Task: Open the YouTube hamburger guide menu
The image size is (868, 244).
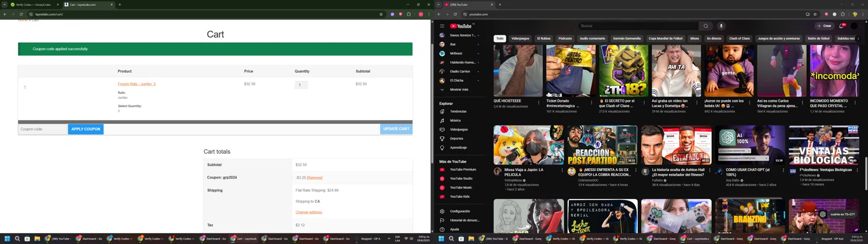Action: [442, 26]
